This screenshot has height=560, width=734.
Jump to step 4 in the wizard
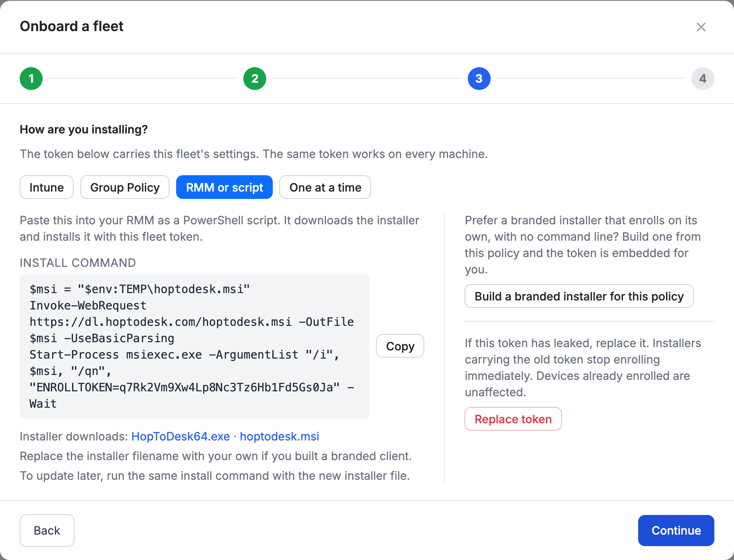coord(703,79)
